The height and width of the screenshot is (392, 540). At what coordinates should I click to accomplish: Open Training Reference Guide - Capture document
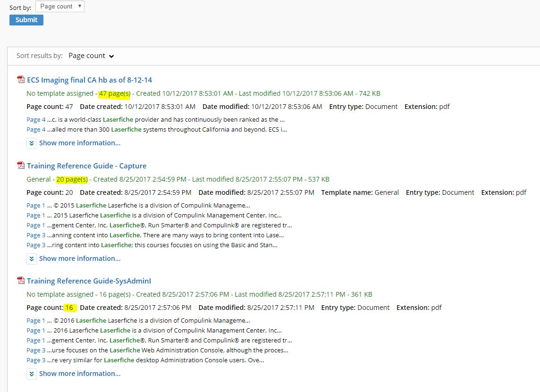(x=86, y=166)
